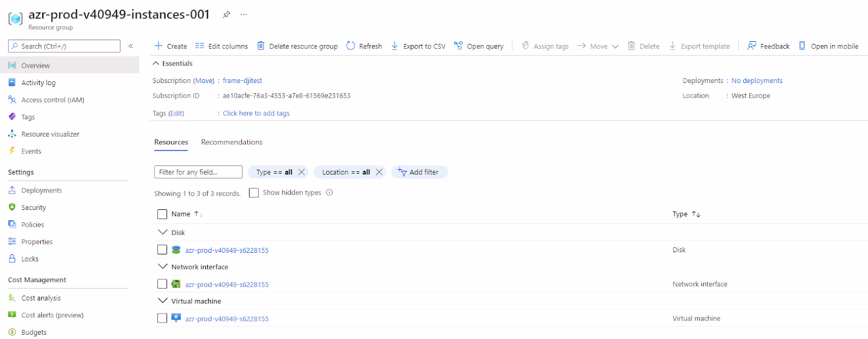Viewport: 868px width, 339px height.
Task: Enable Show hidden types checkbox
Action: pyautogui.click(x=254, y=193)
